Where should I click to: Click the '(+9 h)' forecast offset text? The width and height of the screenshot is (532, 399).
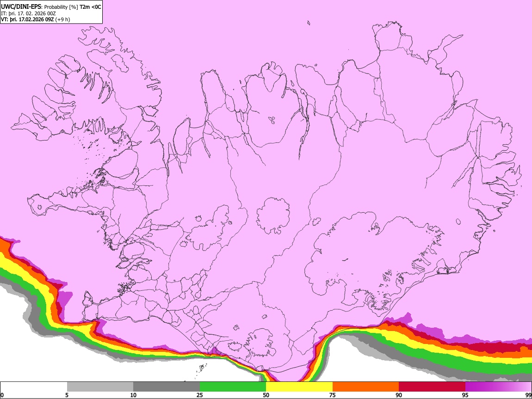(63, 19)
